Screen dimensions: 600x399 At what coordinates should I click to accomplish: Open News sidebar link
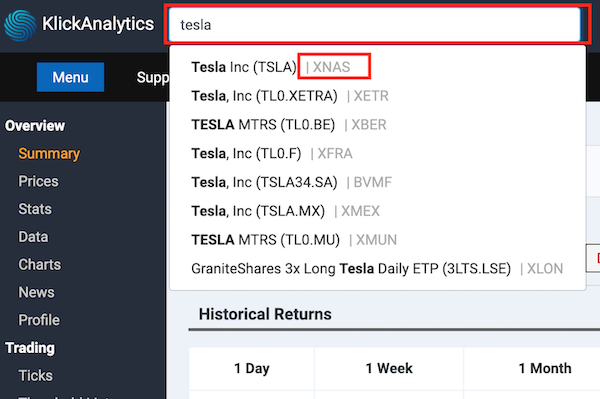tap(36, 292)
